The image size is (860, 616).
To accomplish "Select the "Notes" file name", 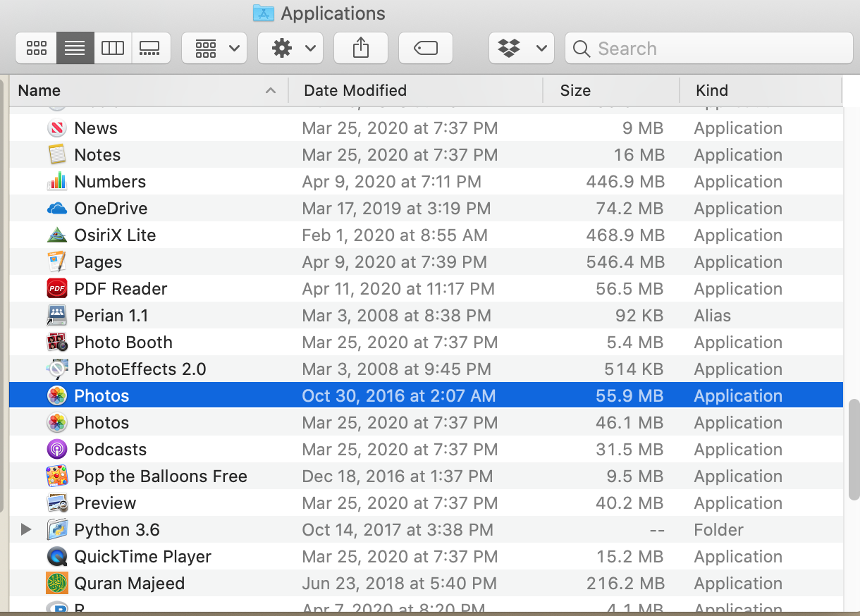I will coord(97,155).
